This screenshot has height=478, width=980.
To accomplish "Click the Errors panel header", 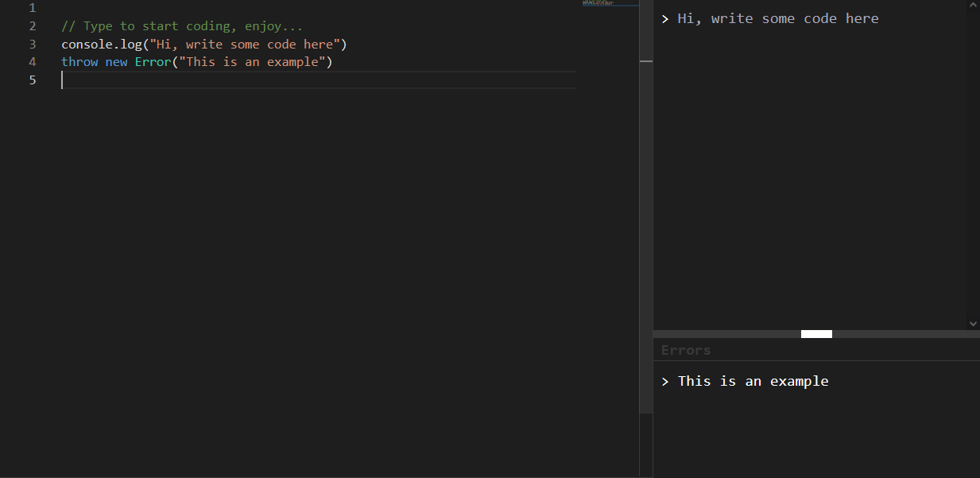I will tap(686, 350).
